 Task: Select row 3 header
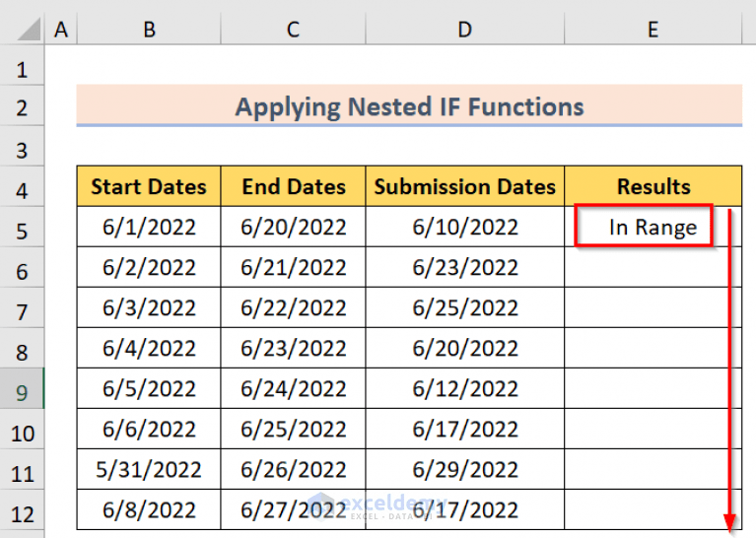pos(22,146)
